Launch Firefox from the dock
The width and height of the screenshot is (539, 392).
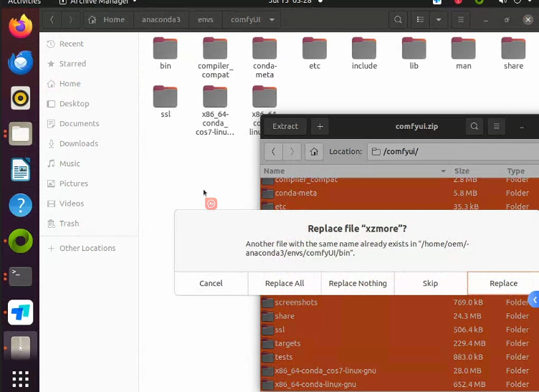point(20,27)
